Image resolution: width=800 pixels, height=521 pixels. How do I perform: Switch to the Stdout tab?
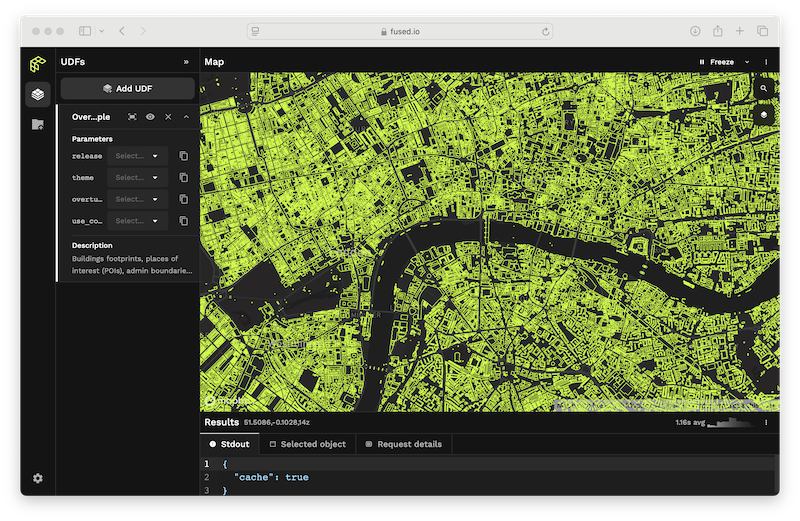(230, 444)
